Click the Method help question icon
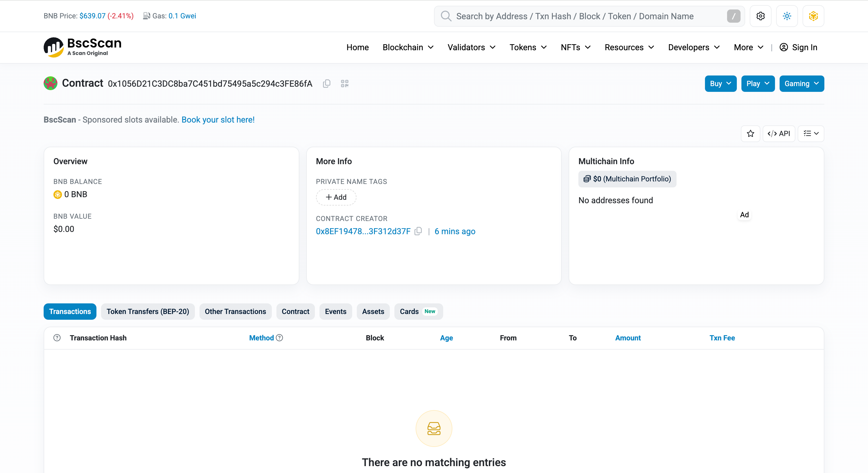 [279, 338]
